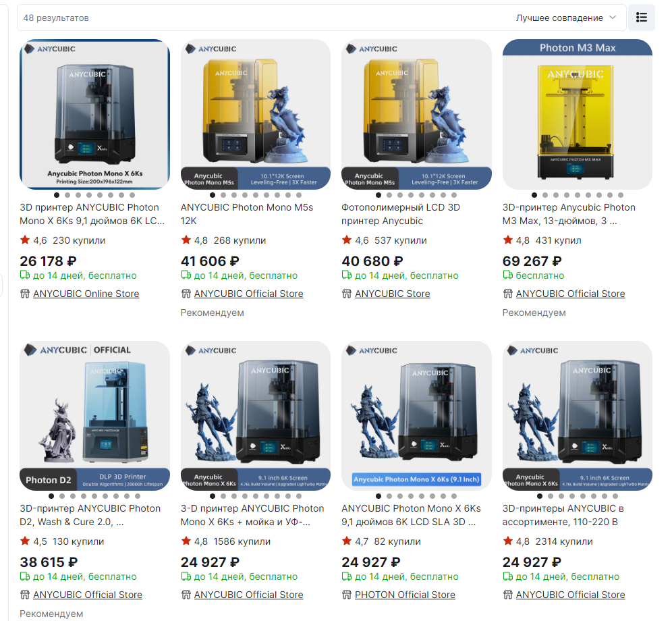Switch to list view layout icon

(641, 18)
